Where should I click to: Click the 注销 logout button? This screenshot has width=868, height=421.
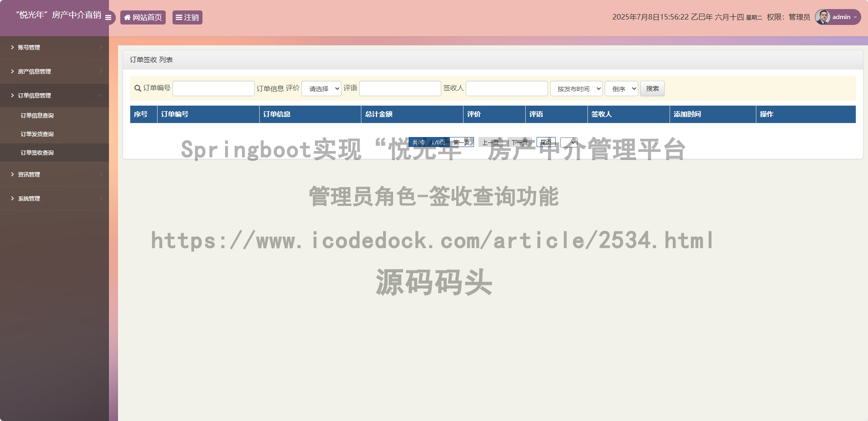(x=187, y=17)
